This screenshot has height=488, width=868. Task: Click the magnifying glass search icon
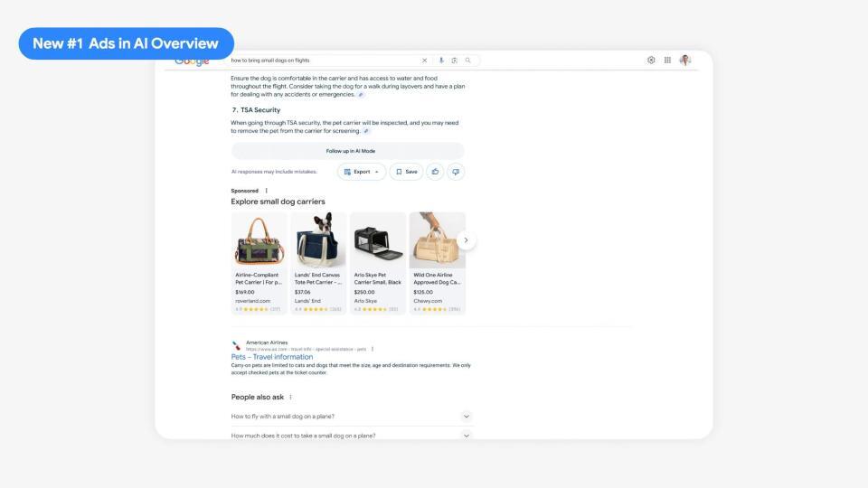tap(467, 61)
